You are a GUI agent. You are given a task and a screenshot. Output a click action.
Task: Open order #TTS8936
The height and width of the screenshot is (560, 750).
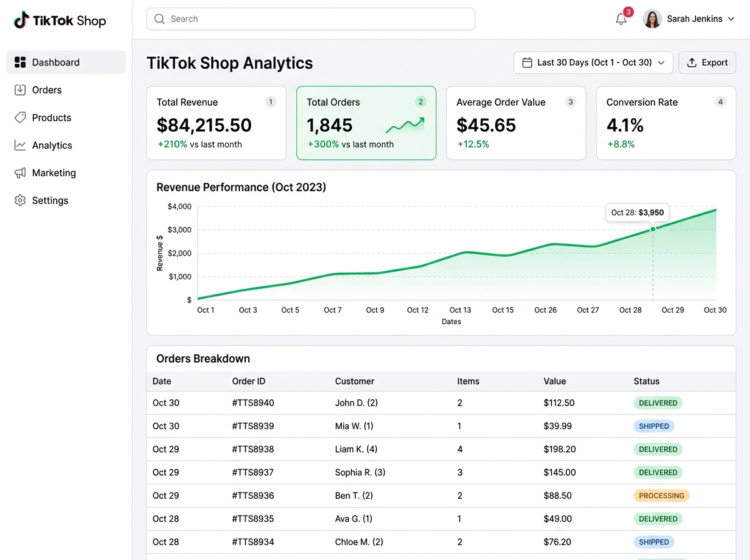pyautogui.click(x=253, y=496)
